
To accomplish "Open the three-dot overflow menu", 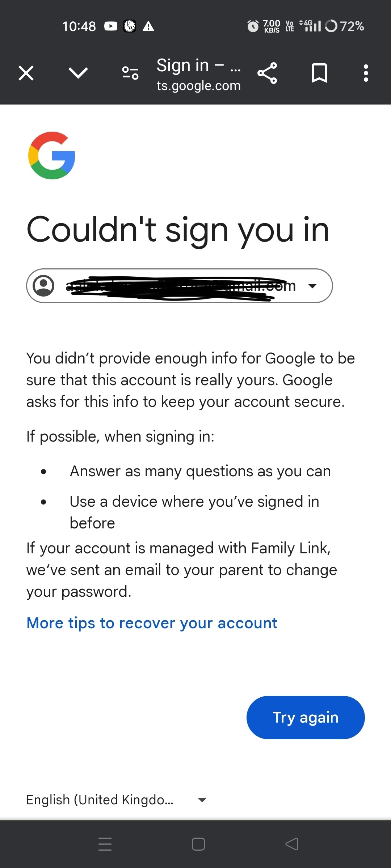I will (366, 73).
